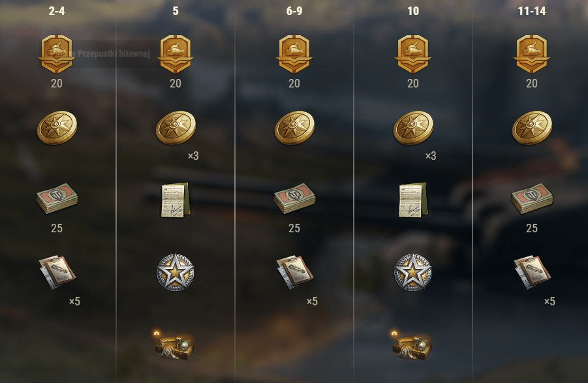Image resolution: width=588 pixels, height=383 pixels.
Task: Click Battle Pass points badge in stage 2-4
Action: (x=56, y=54)
